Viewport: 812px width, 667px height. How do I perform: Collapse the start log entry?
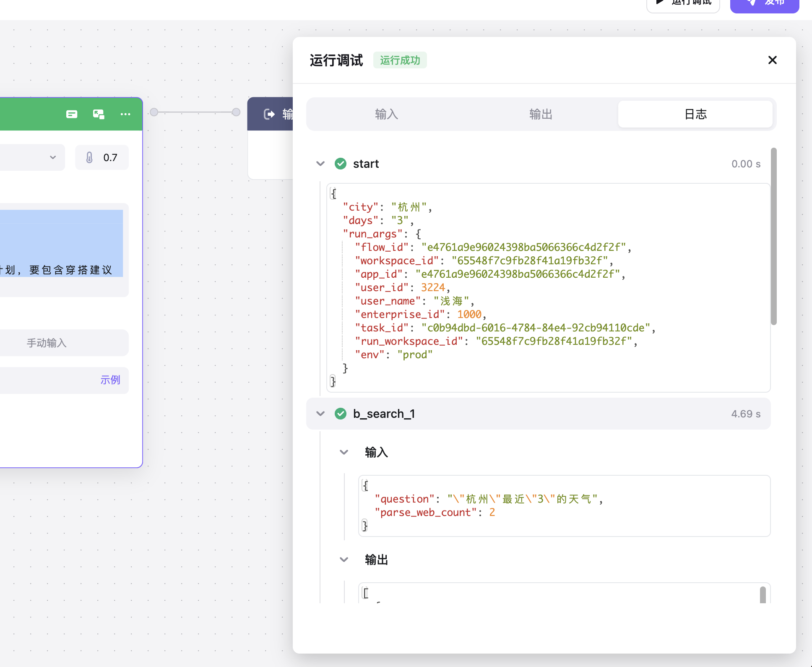coord(320,164)
